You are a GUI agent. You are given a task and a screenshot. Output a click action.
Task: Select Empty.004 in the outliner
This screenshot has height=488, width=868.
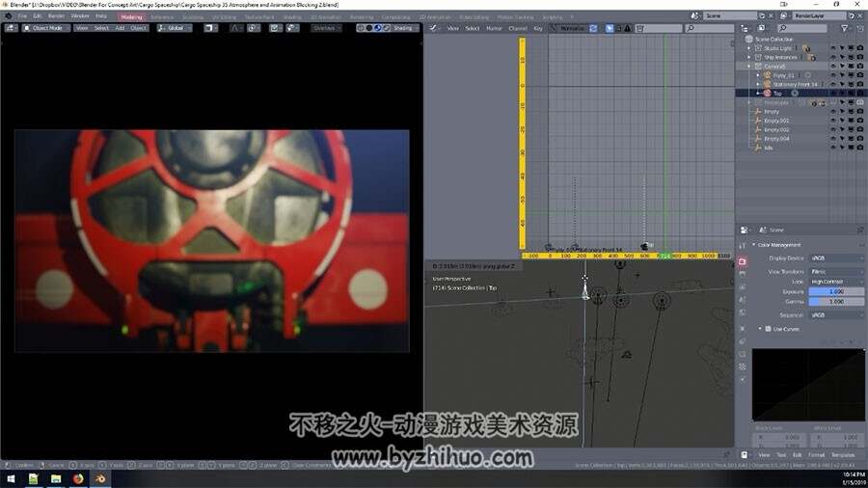coord(776,138)
